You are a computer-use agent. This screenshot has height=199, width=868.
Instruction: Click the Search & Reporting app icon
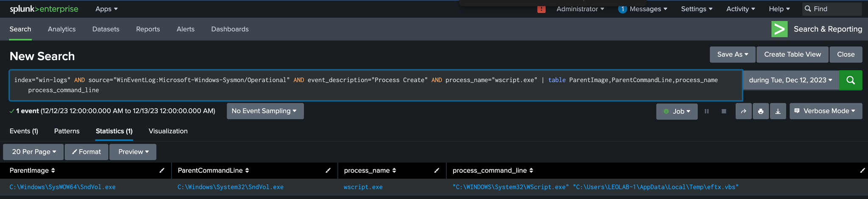click(x=779, y=29)
